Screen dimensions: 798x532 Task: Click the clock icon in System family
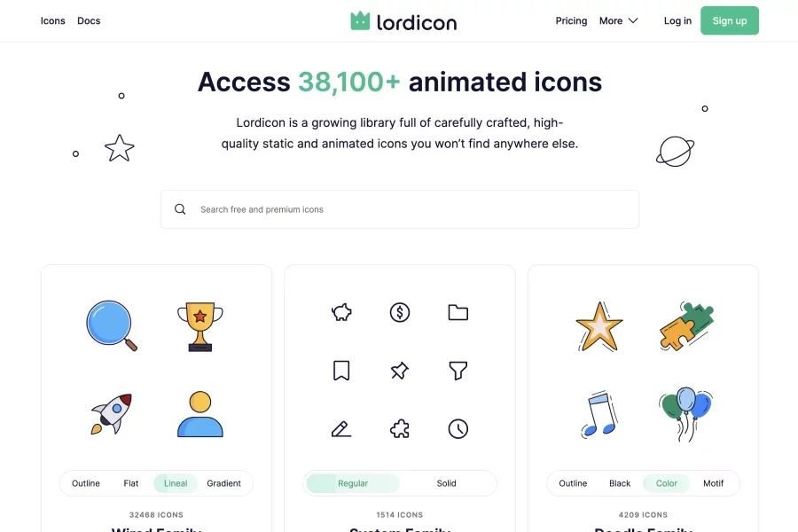458,428
